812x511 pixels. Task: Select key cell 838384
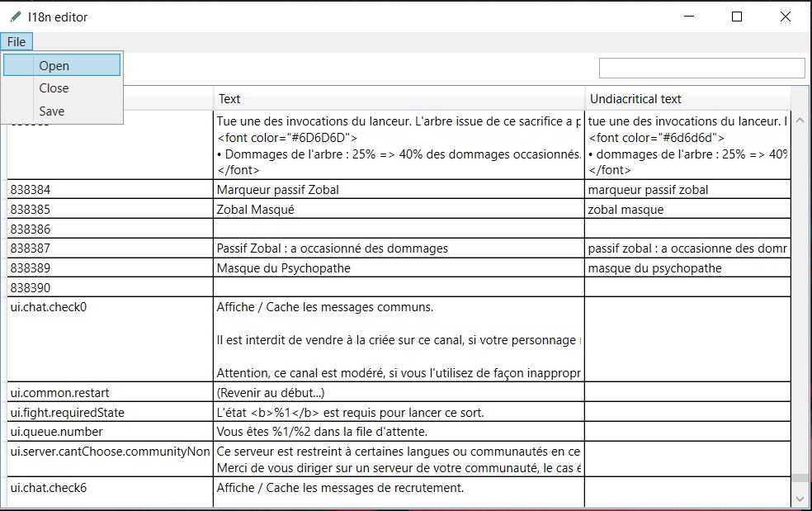pyautogui.click(x=110, y=190)
